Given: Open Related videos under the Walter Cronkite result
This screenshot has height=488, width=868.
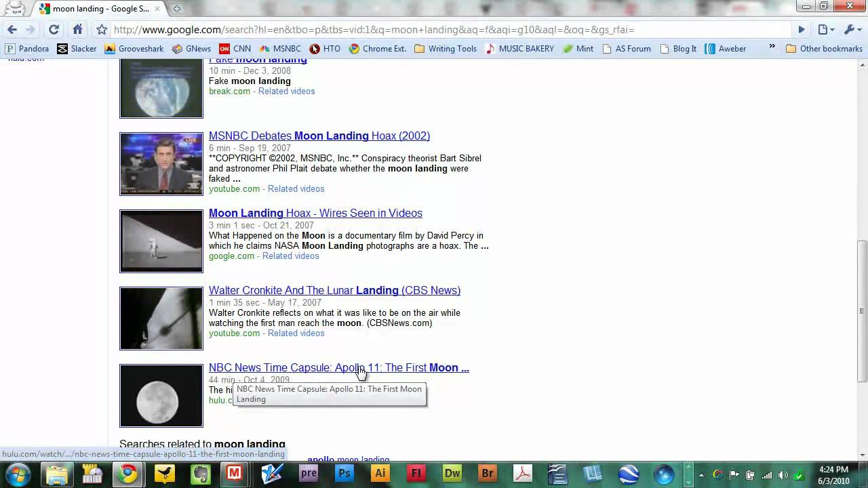Looking at the screenshot, I should pyautogui.click(x=296, y=333).
